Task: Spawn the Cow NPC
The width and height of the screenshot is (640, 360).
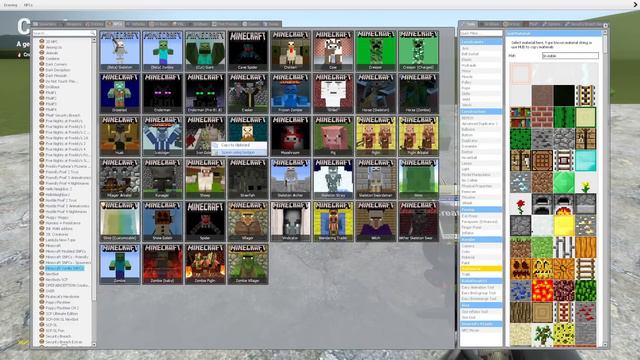Action: pos(333,51)
